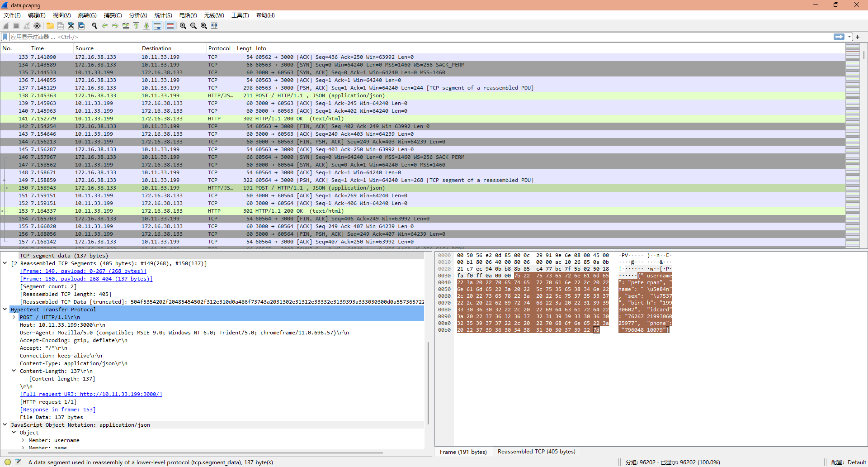Toggle packet colorization rules button
This screenshot has width=868, height=467.
point(170,26)
